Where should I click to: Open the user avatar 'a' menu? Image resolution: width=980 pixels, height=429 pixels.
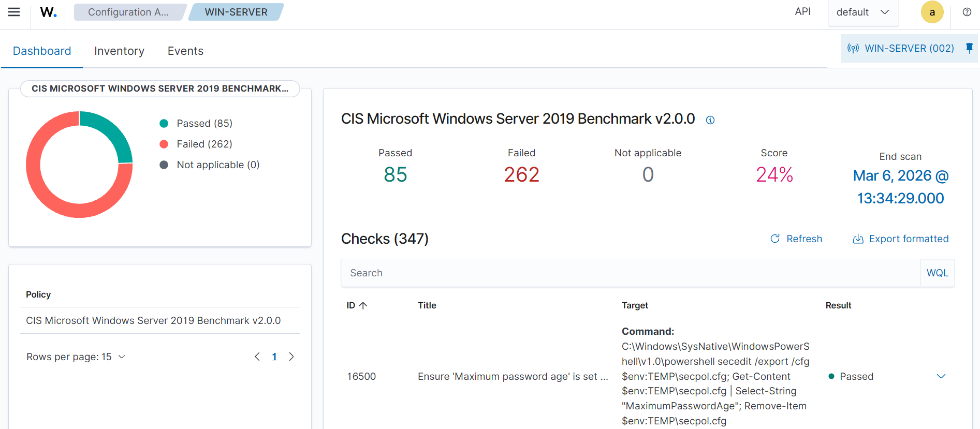(932, 12)
